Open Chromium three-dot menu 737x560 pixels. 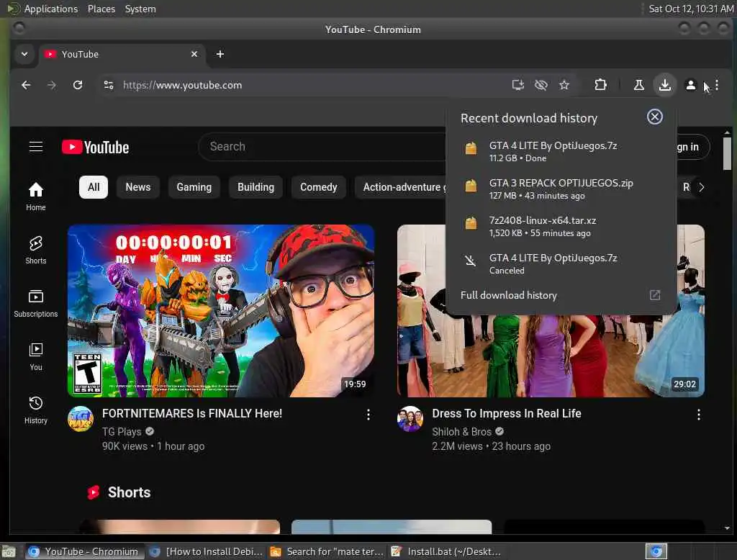point(717,85)
